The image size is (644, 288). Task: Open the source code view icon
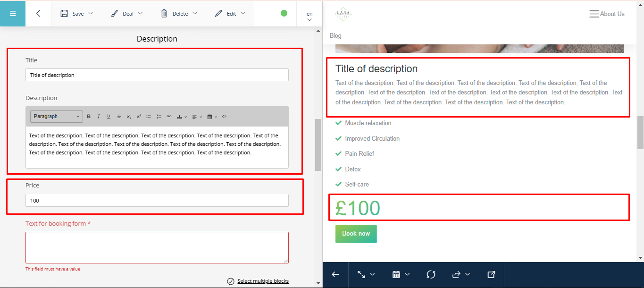pos(224,117)
